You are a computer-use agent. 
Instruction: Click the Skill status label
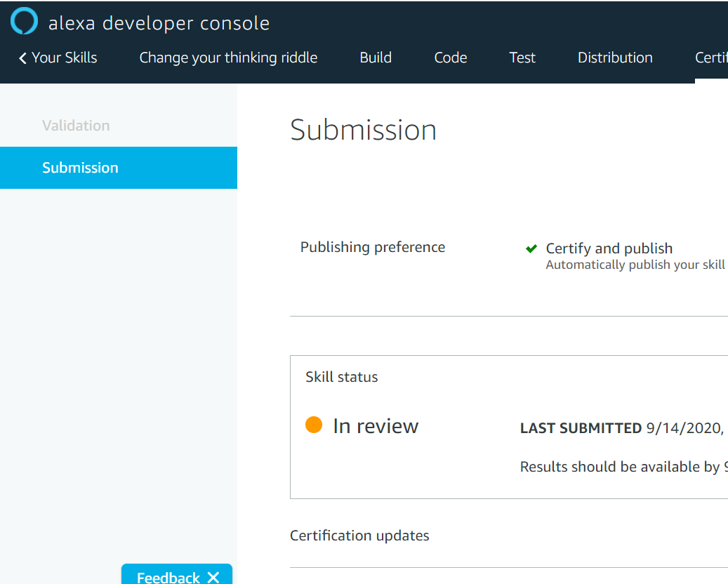point(342,377)
